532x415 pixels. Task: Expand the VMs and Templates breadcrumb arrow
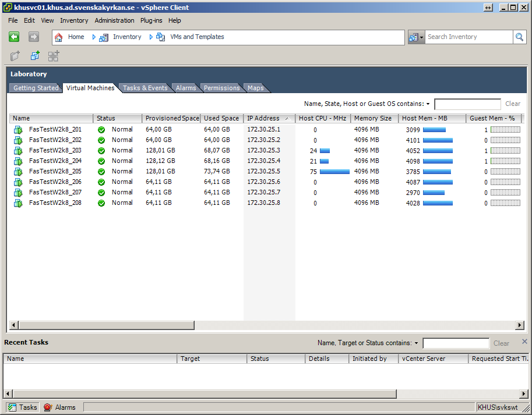point(151,37)
